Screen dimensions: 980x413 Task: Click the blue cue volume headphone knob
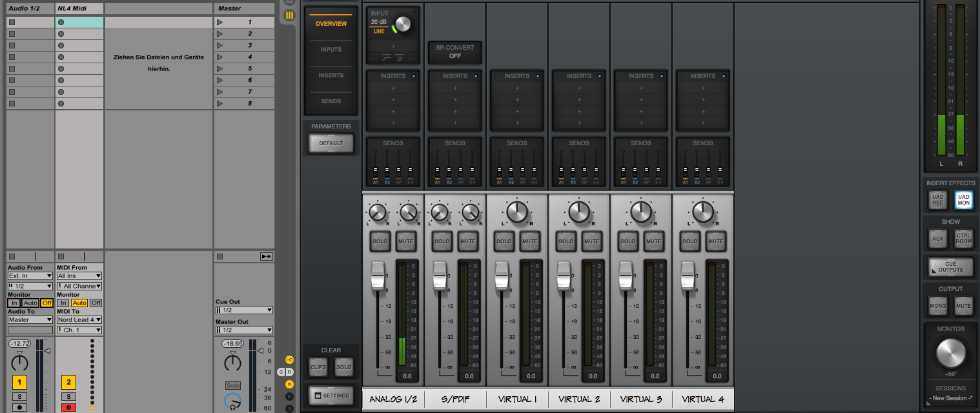coord(233,402)
